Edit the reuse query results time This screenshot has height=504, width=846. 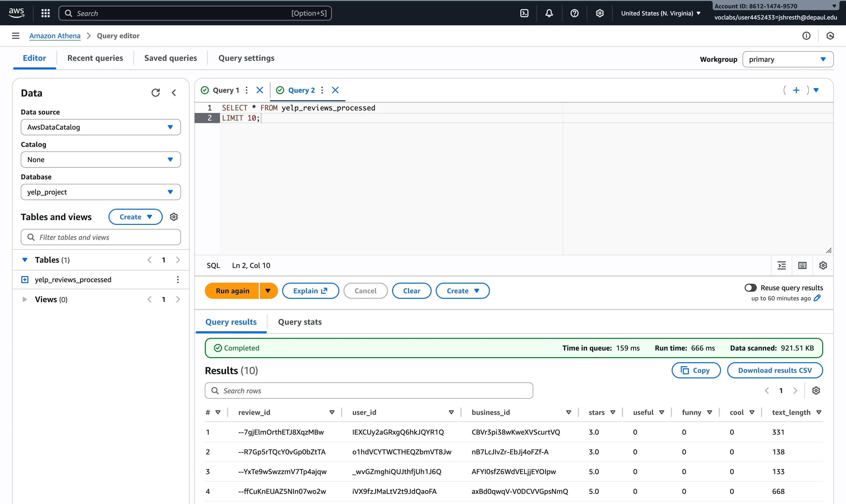817,298
